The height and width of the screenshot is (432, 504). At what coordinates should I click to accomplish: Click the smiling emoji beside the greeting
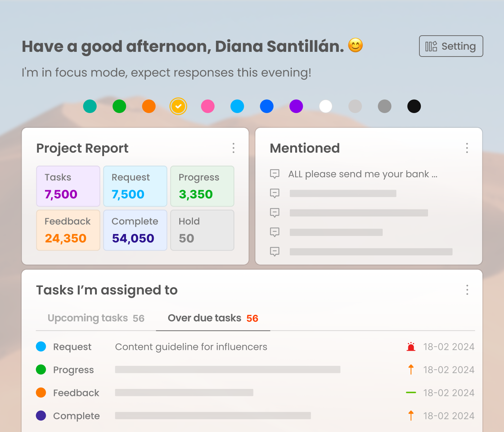tap(355, 45)
